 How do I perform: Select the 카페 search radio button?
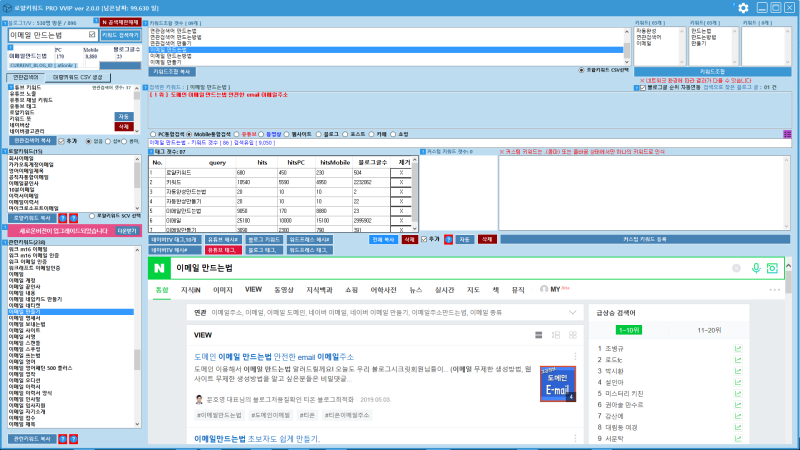371,134
